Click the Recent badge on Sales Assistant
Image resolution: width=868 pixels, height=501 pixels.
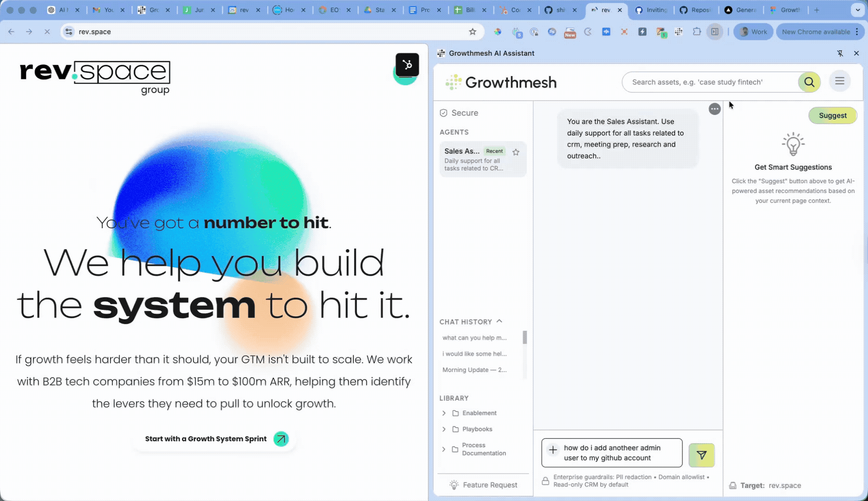494,151
